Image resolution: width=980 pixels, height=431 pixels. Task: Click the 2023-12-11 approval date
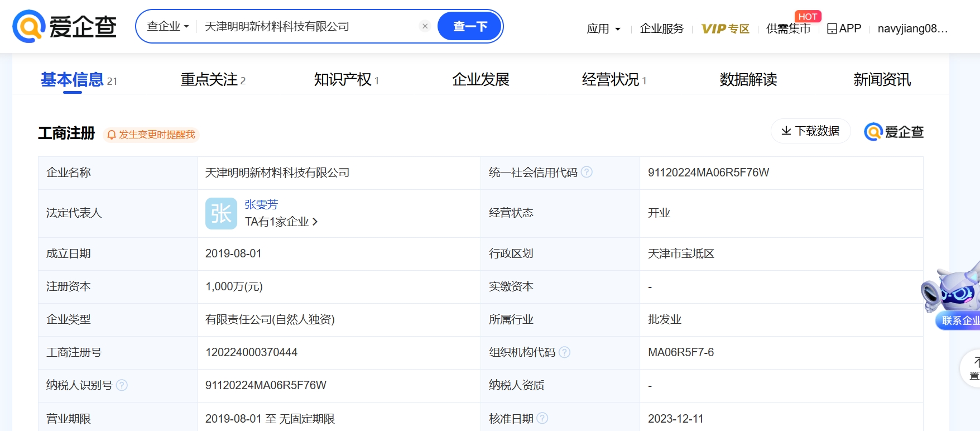pos(676,419)
